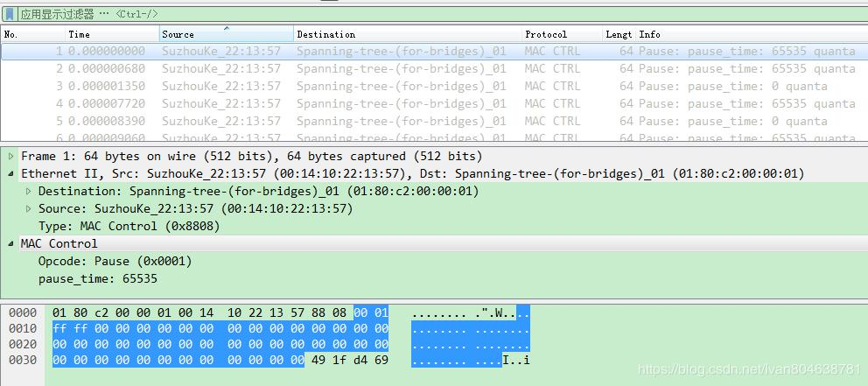868x386 pixels.
Task: Select Type: MAC Control (0x8808) field
Action: 129,226
